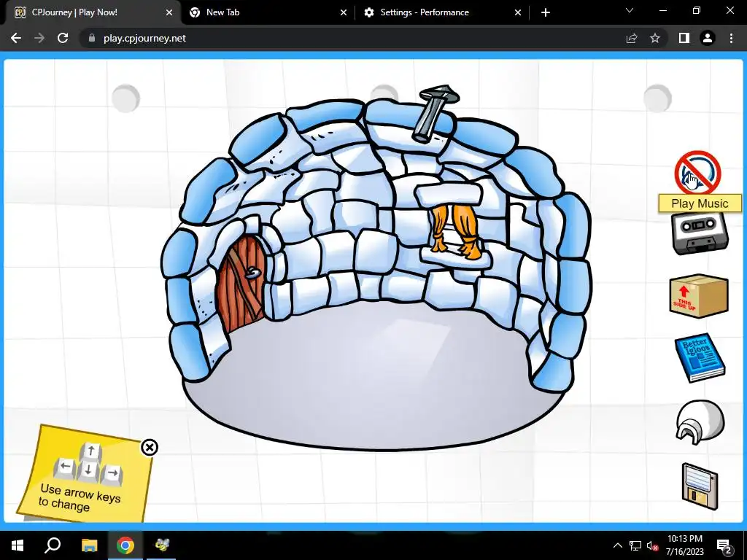Open Windows taskbar search
Image resolution: width=747 pixels, height=560 pixels.
click(x=53, y=545)
